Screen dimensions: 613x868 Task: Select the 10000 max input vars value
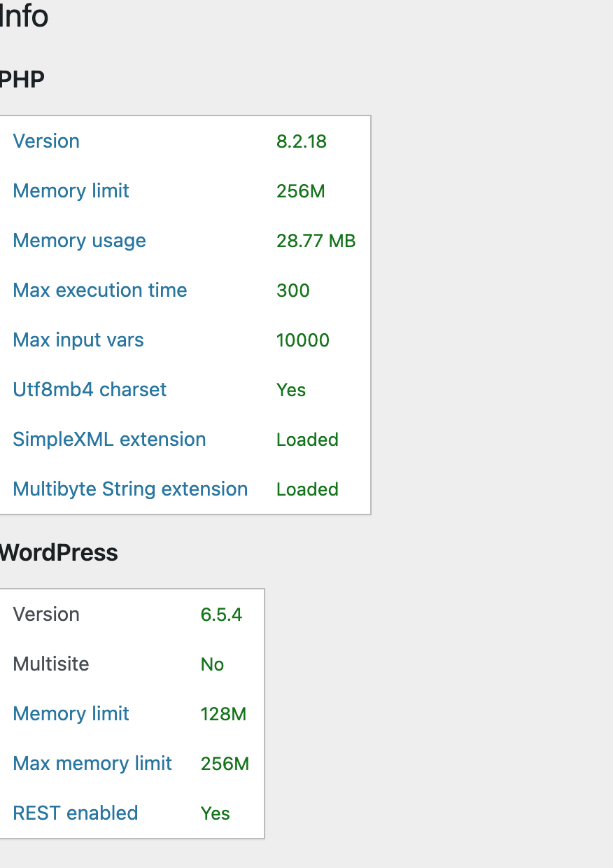pos(303,339)
